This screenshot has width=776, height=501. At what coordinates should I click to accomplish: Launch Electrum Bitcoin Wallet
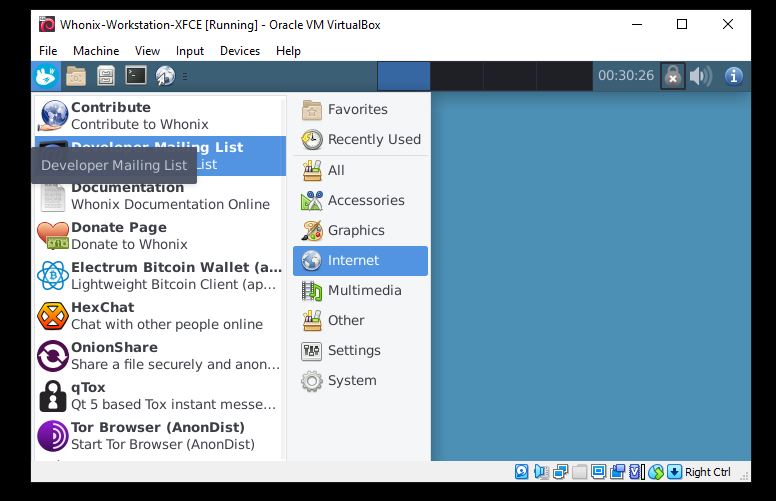(160, 276)
